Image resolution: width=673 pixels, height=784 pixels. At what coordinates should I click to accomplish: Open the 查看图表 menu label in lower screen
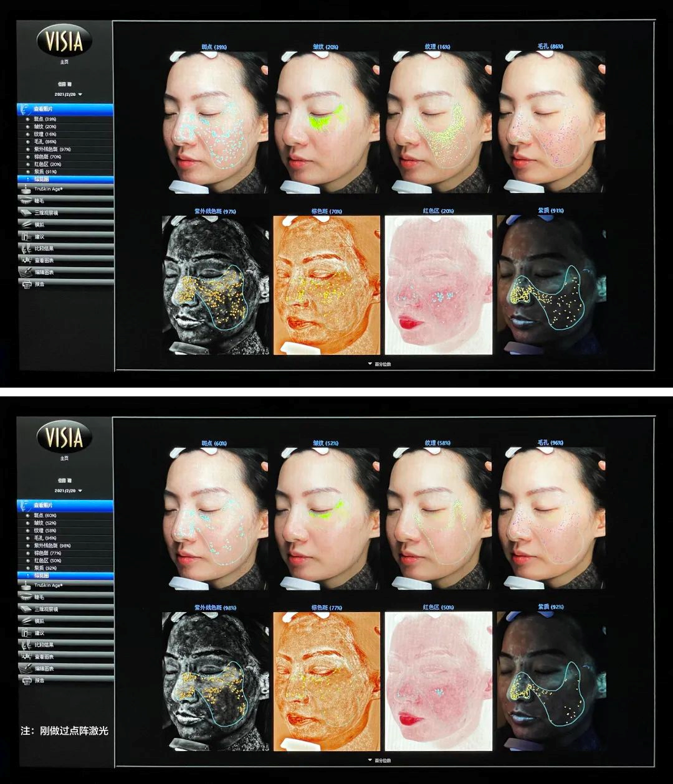[44, 656]
